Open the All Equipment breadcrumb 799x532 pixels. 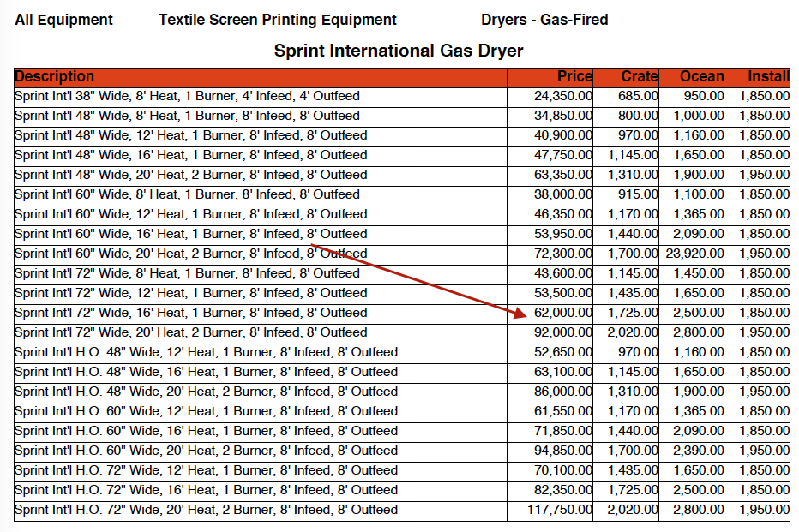click(x=63, y=20)
